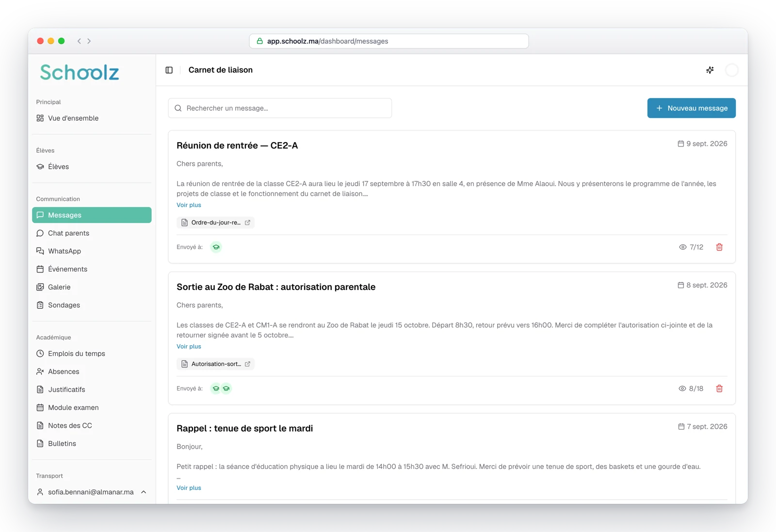Viewport: 776px width, 532px height.
Task: Delete the Réunion de rentrée message
Action: [719, 247]
